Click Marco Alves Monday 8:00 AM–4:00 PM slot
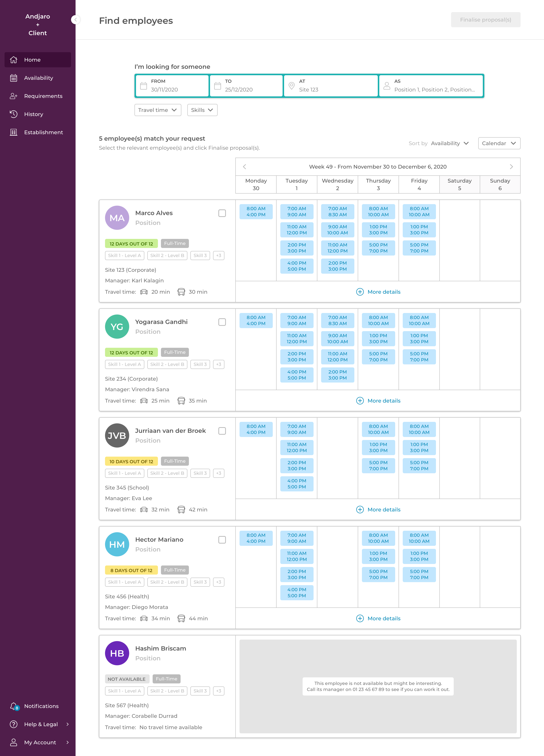The height and width of the screenshot is (756, 544). pyautogui.click(x=256, y=212)
